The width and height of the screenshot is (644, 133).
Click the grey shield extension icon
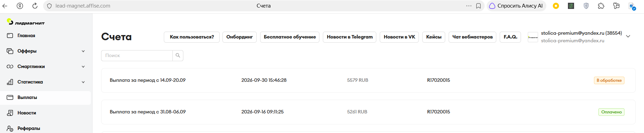point(586,6)
